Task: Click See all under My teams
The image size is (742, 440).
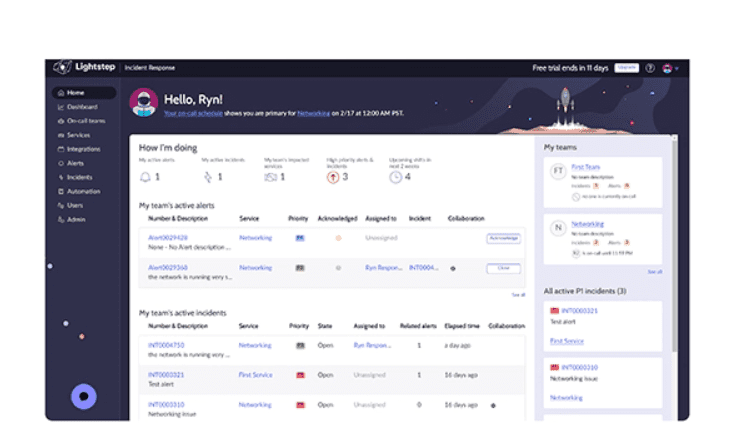Action: pos(655,272)
